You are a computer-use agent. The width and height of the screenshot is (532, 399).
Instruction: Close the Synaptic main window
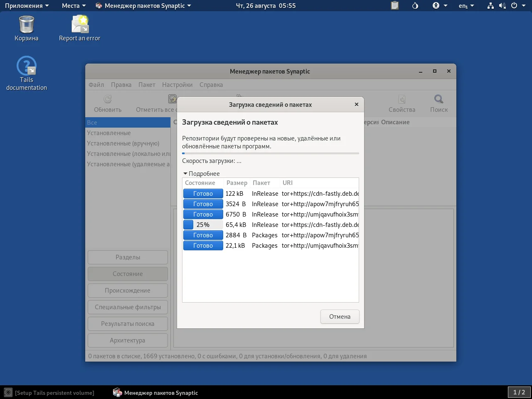[x=449, y=71]
